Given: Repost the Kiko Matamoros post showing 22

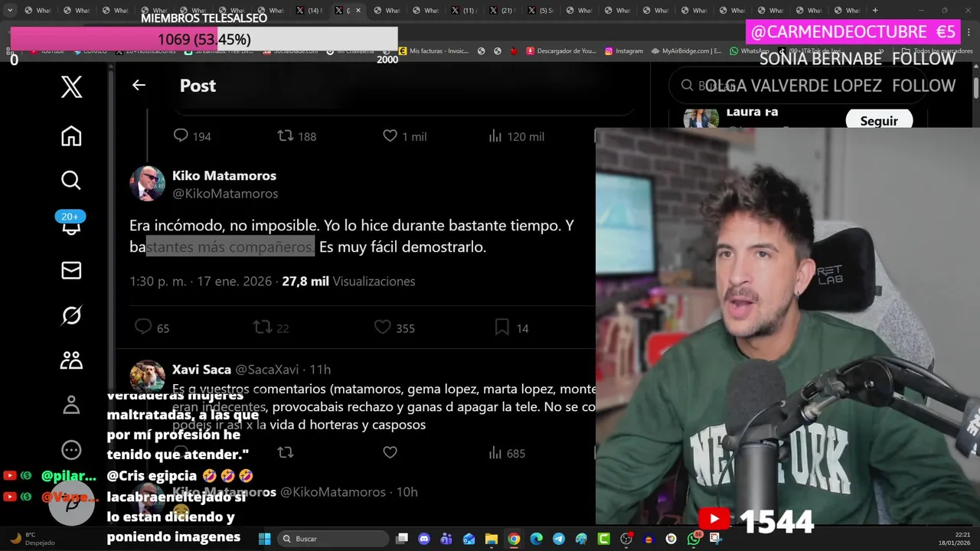Looking at the screenshot, I should pyautogui.click(x=263, y=328).
